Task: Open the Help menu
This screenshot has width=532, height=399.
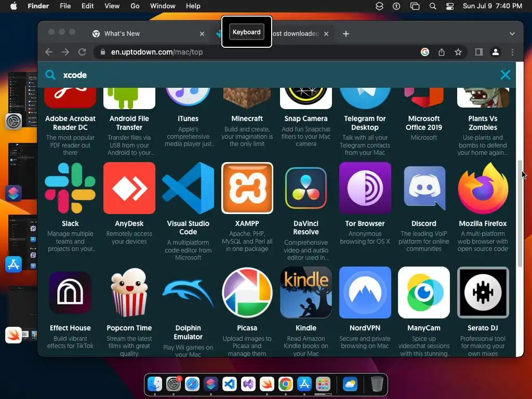Action: point(193,6)
